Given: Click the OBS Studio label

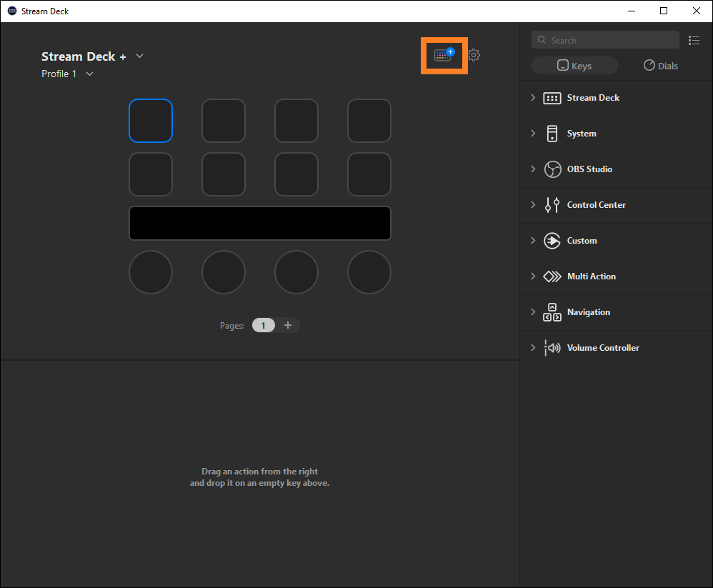Looking at the screenshot, I should [x=589, y=169].
